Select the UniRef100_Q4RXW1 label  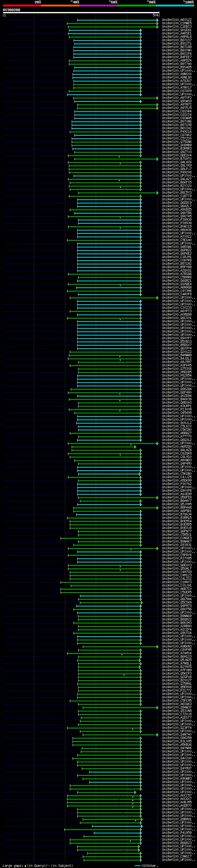tap(177, 247)
